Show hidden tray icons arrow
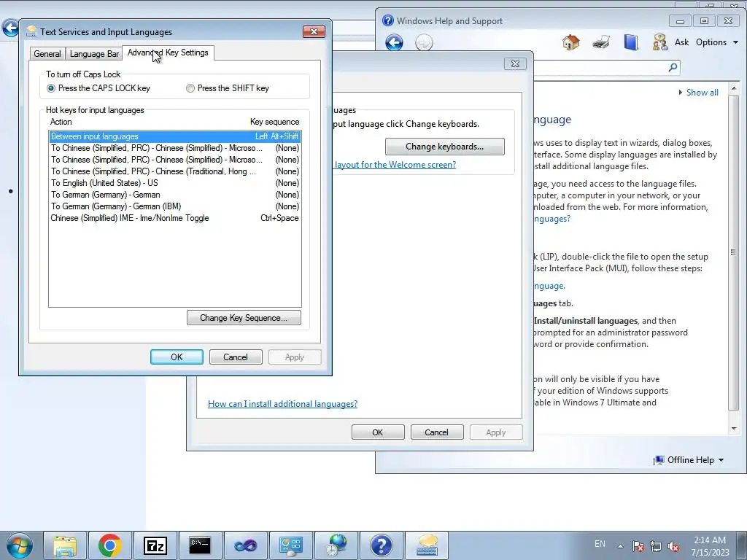The height and width of the screenshot is (560, 747). (x=620, y=546)
